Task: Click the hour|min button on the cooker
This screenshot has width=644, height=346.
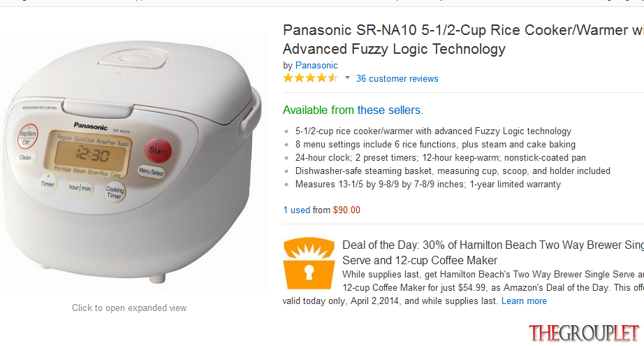Action: [80, 188]
